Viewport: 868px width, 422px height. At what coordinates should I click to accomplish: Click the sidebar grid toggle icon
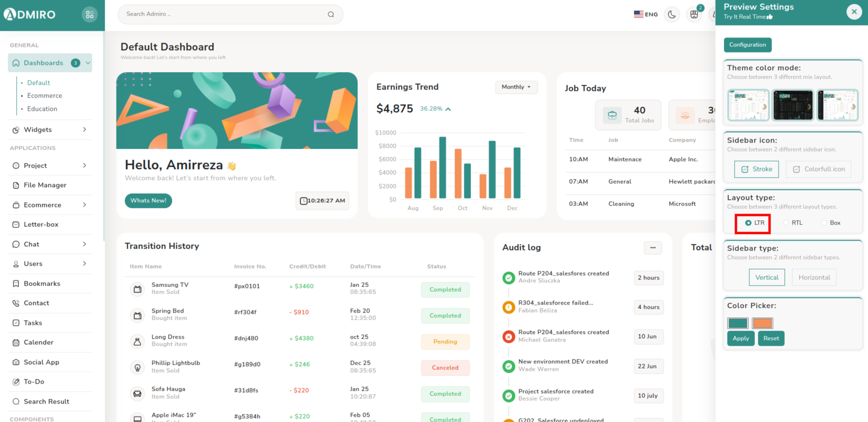pos(89,15)
